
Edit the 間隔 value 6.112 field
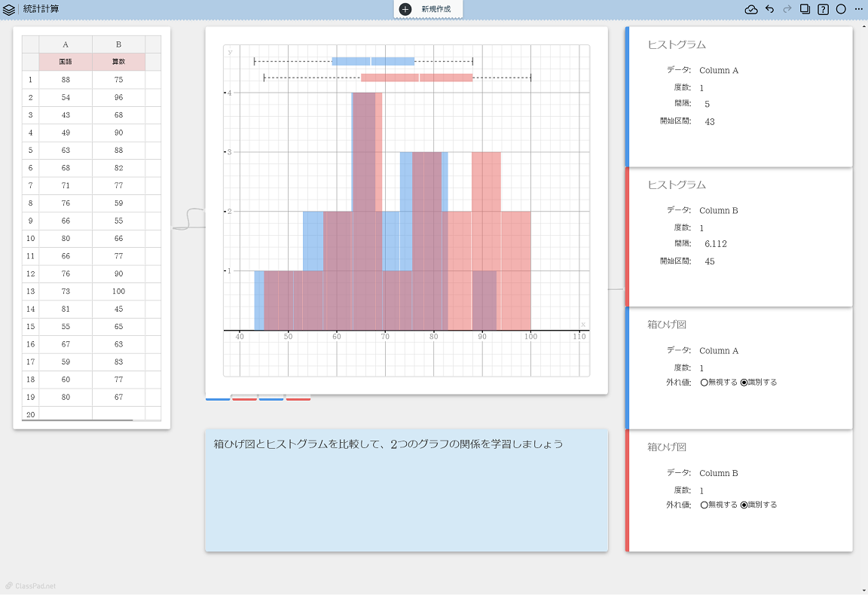716,244
